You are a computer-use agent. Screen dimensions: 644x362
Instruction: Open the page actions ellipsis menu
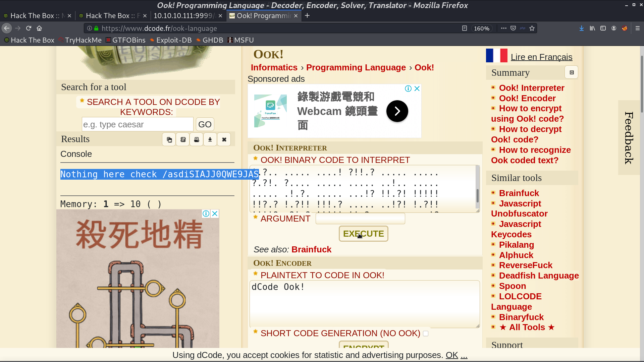pos(503,28)
